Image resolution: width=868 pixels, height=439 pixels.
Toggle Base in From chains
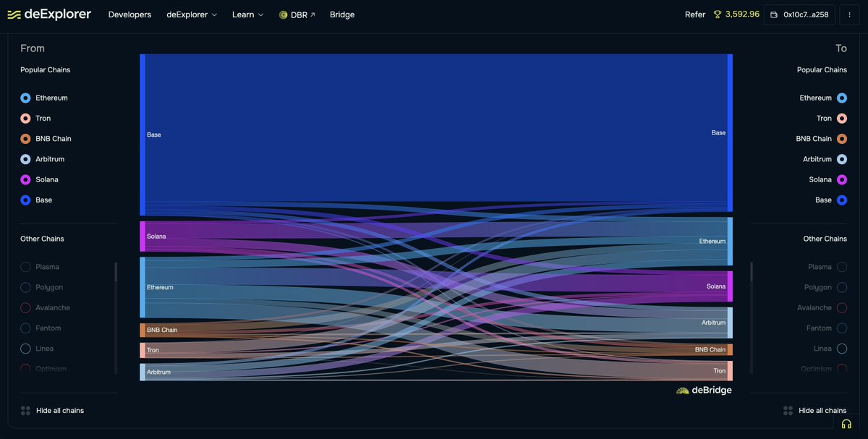click(25, 200)
